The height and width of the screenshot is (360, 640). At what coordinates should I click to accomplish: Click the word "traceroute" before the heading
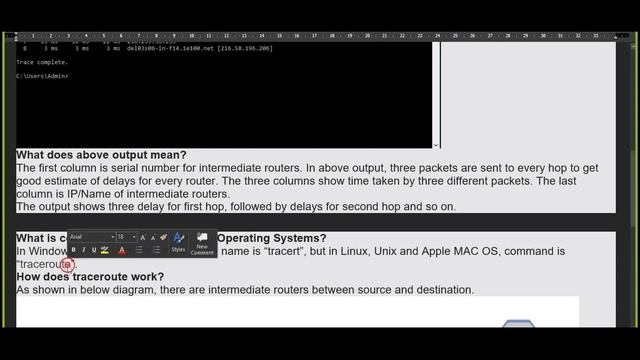coord(46,264)
